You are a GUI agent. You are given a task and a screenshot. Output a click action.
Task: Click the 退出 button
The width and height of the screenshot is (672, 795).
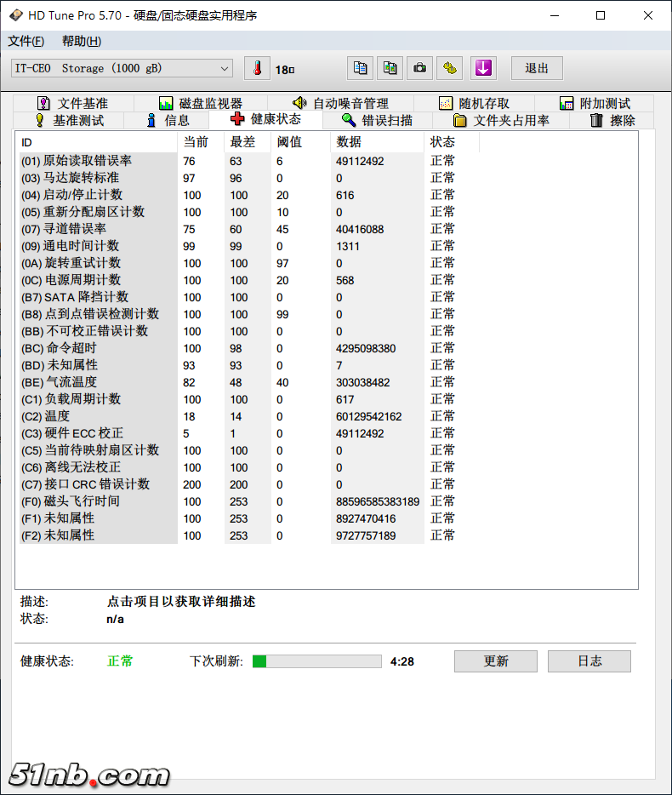pyautogui.click(x=537, y=68)
